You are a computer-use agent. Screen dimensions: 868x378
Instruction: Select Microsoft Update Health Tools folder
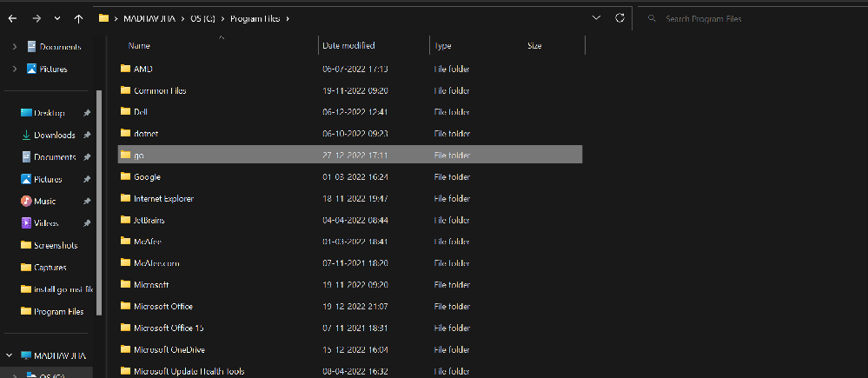click(189, 371)
